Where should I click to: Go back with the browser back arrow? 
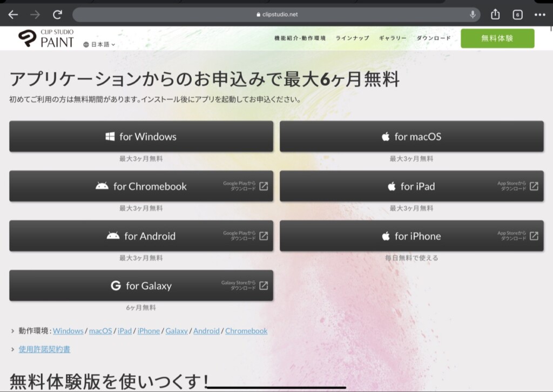(x=13, y=15)
